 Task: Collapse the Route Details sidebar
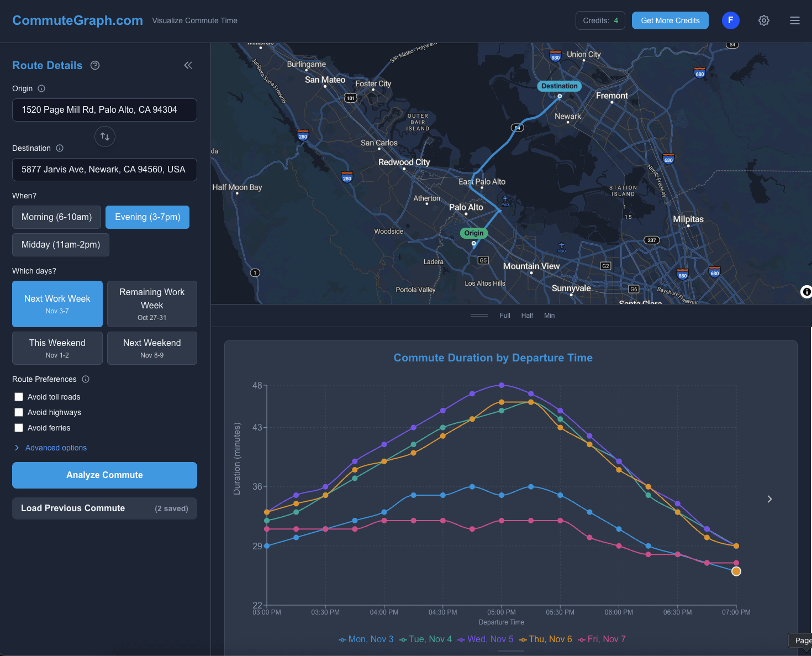pos(188,65)
